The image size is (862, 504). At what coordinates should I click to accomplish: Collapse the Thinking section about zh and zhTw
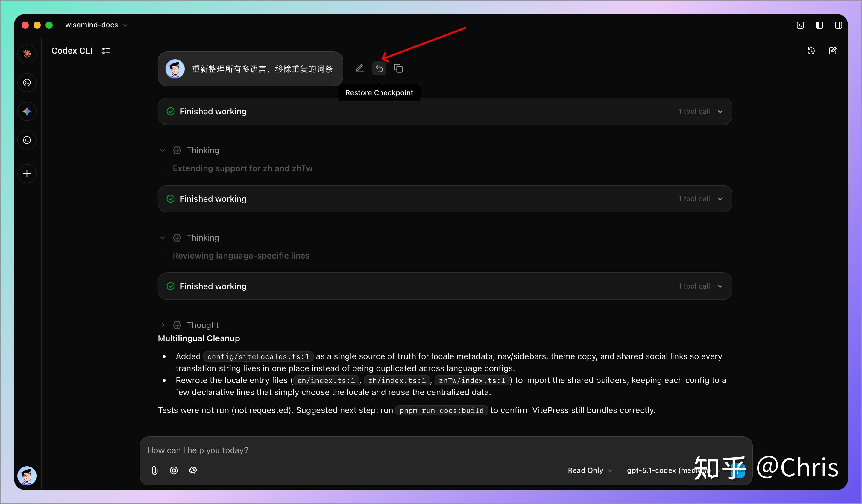click(x=163, y=151)
